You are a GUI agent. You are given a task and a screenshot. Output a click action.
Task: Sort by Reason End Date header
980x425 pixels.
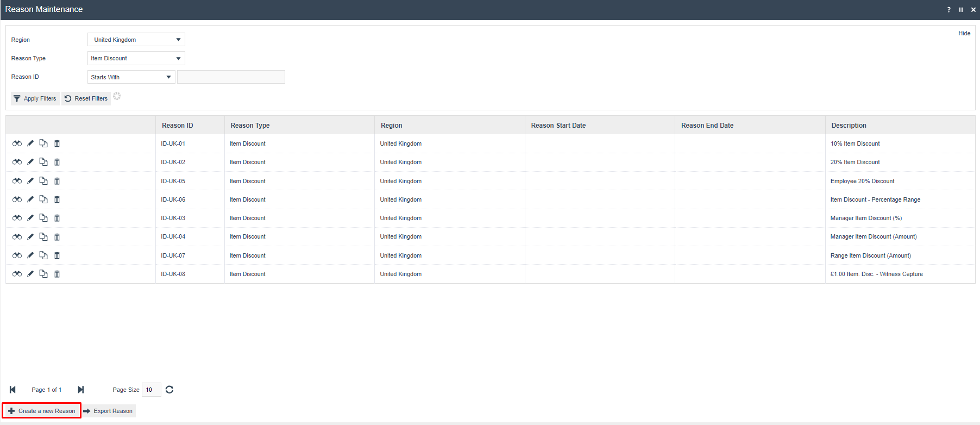[750, 125]
